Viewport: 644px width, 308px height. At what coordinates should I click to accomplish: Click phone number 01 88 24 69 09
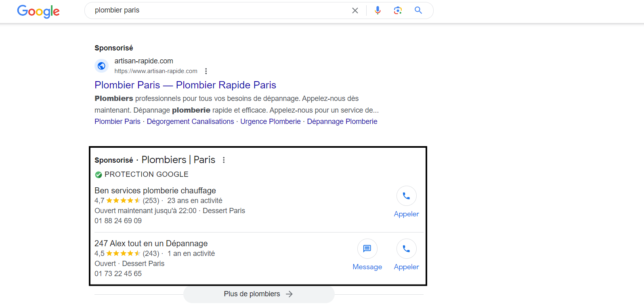pyautogui.click(x=118, y=221)
